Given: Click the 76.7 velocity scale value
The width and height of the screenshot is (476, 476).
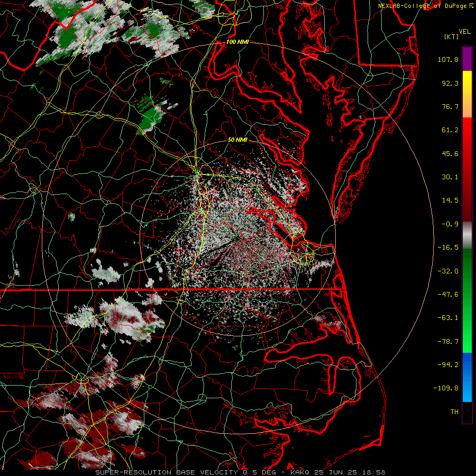Looking at the screenshot, I should (450, 106).
